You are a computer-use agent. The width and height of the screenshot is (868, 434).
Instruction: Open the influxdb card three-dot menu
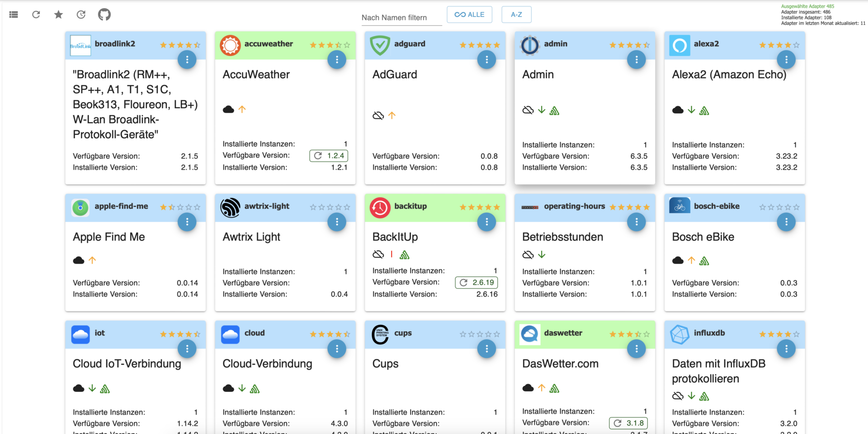[786, 348]
